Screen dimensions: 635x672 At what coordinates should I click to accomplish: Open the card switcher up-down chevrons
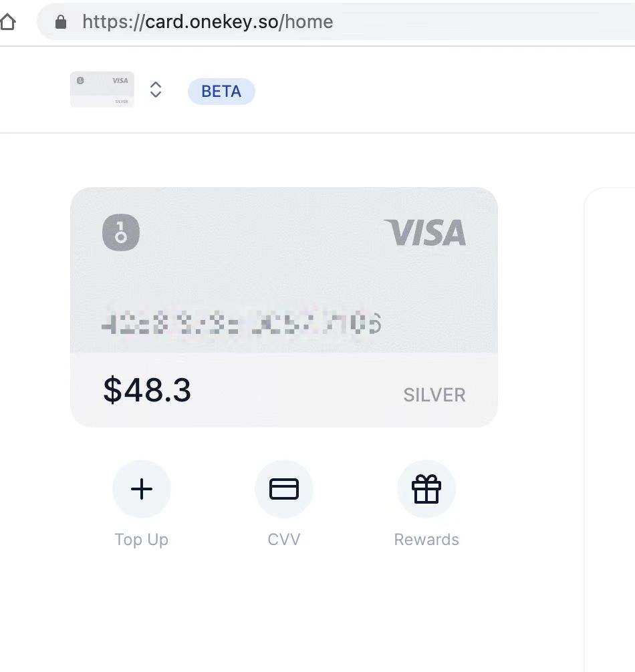tap(156, 90)
